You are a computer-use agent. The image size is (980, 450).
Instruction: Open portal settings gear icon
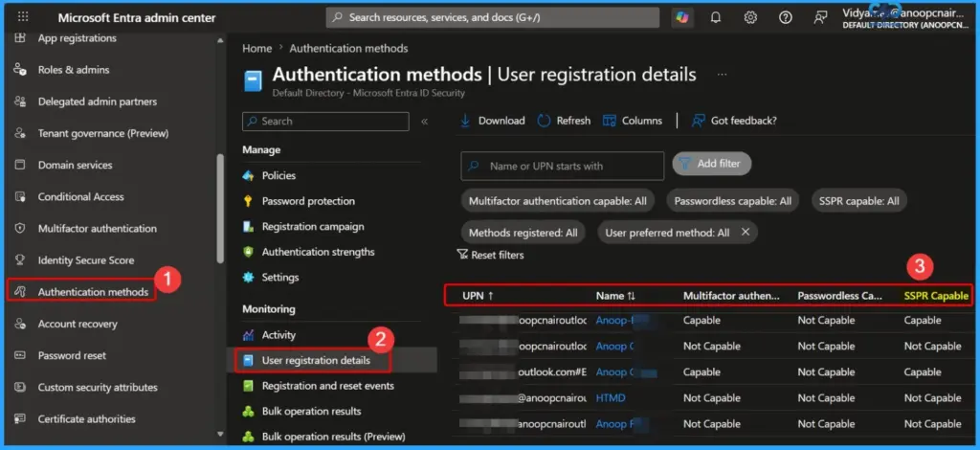click(x=750, y=17)
